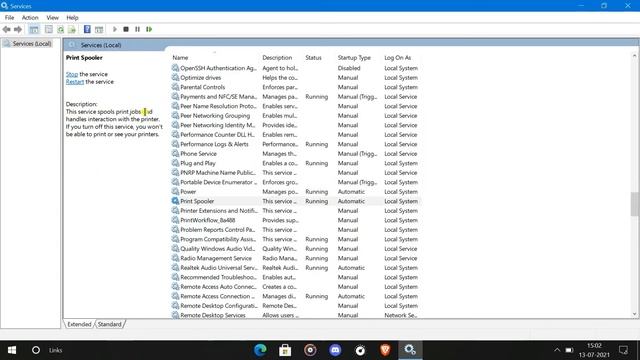The height and width of the screenshot is (360, 640).
Task: Click the Forward arrow in the toolbar
Action: coord(18,29)
